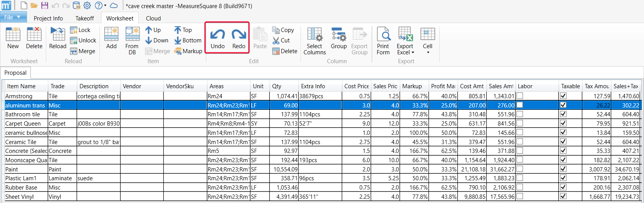Select the Proposal worksheet tab
This screenshot has height=203, width=644.
point(15,73)
